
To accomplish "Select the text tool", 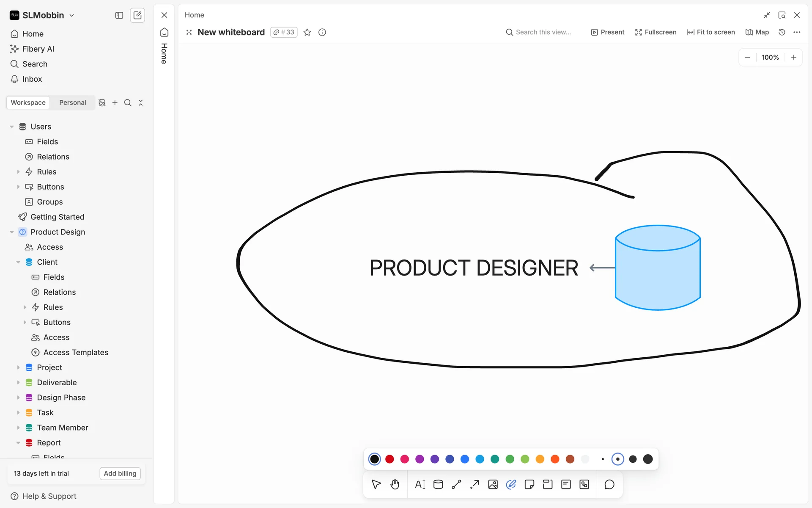I will (x=420, y=484).
